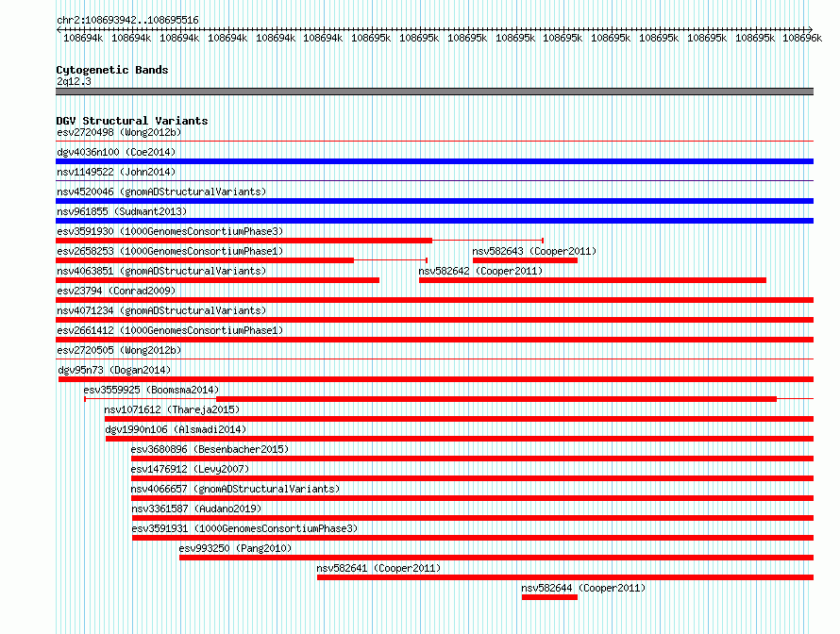
Task: Click the nsv582642 red variant bar
Action: pyautogui.click(x=593, y=280)
